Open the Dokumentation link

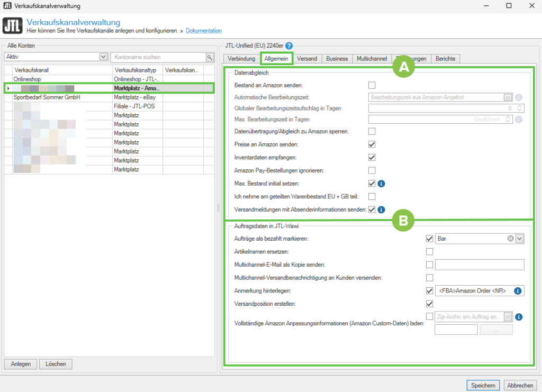point(204,31)
